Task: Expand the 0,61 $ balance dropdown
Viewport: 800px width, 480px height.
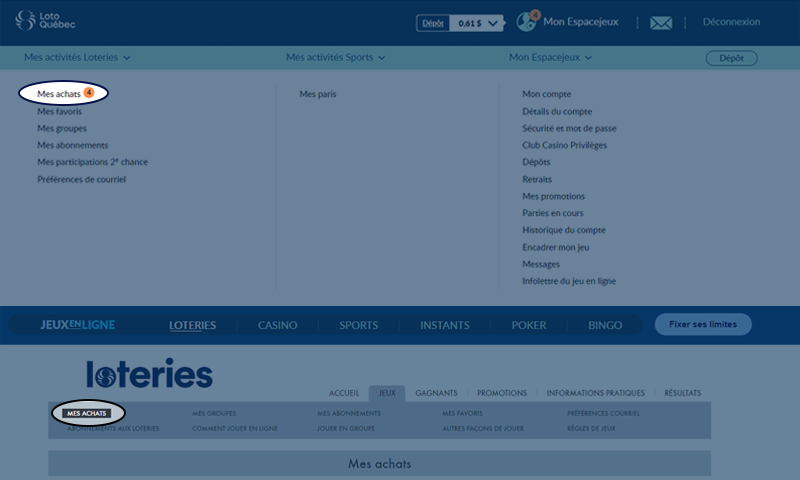Action: [477, 23]
